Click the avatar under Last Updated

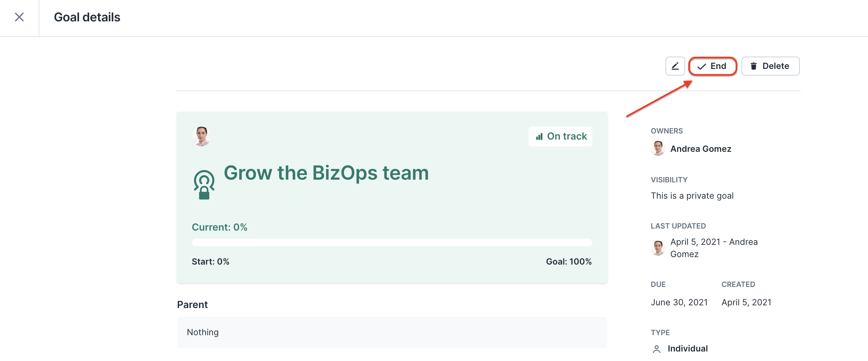[x=658, y=248]
